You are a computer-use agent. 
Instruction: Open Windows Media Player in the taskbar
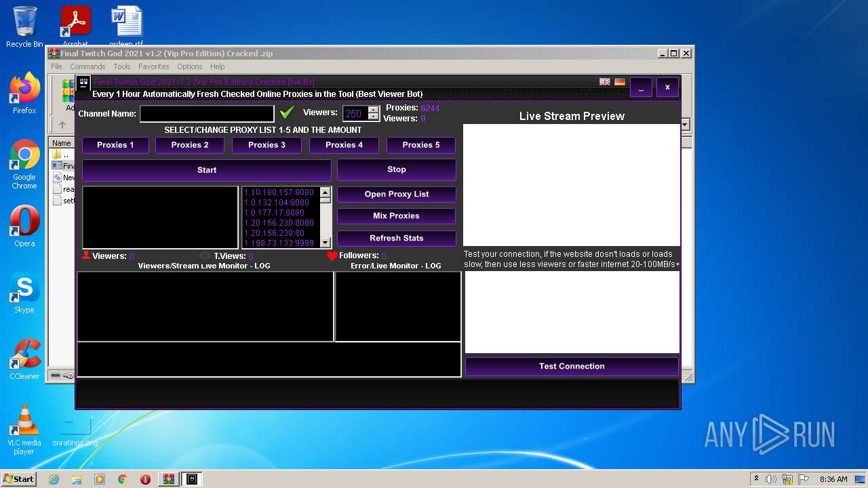[100, 479]
